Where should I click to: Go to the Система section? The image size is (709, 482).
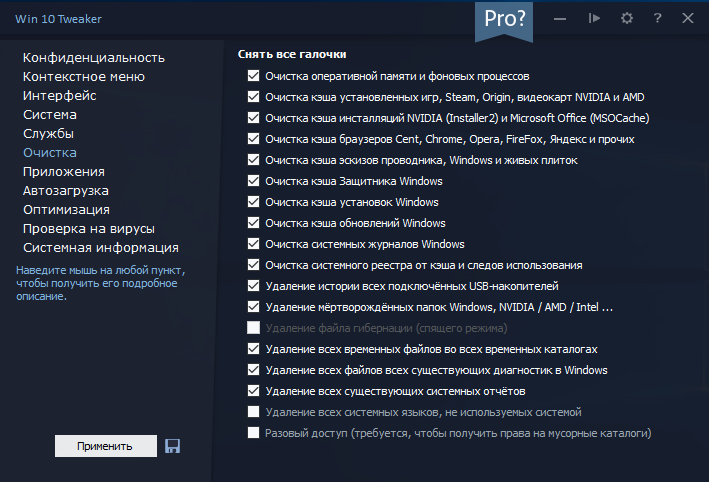pos(50,115)
